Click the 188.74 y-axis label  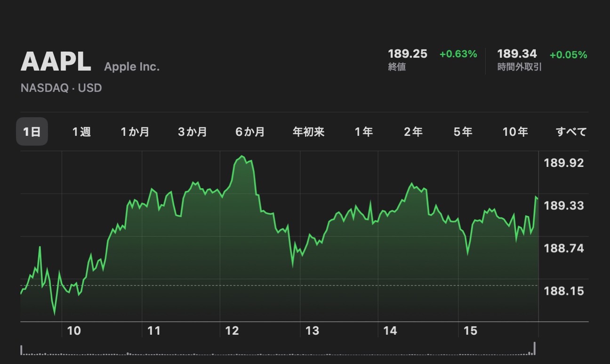[564, 248]
